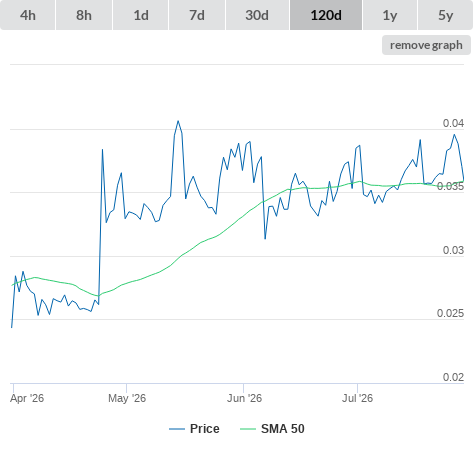
Task: Select the active 120d tab
Action: (326, 15)
